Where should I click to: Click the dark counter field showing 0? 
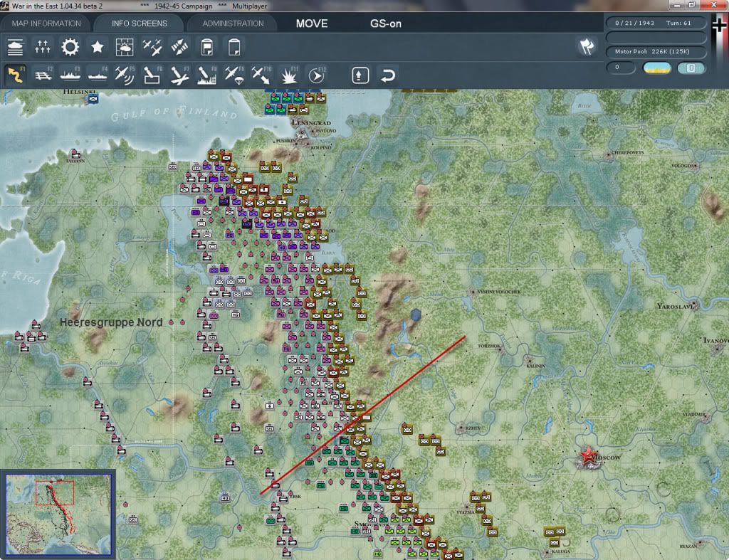[621, 68]
